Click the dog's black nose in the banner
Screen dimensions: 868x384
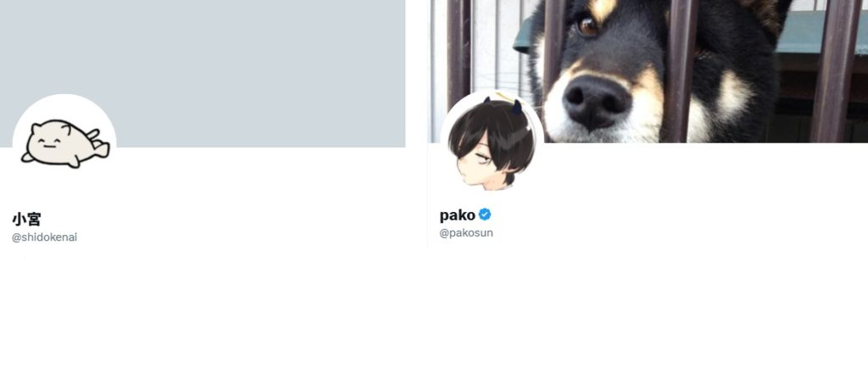pyautogui.click(x=596, y=101)
